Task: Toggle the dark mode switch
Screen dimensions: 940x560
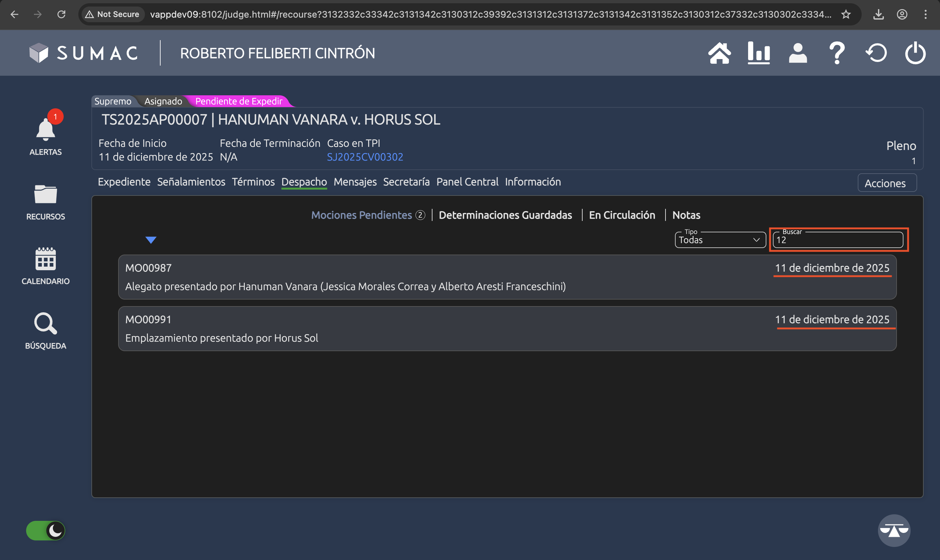Action: click(46, 531)
